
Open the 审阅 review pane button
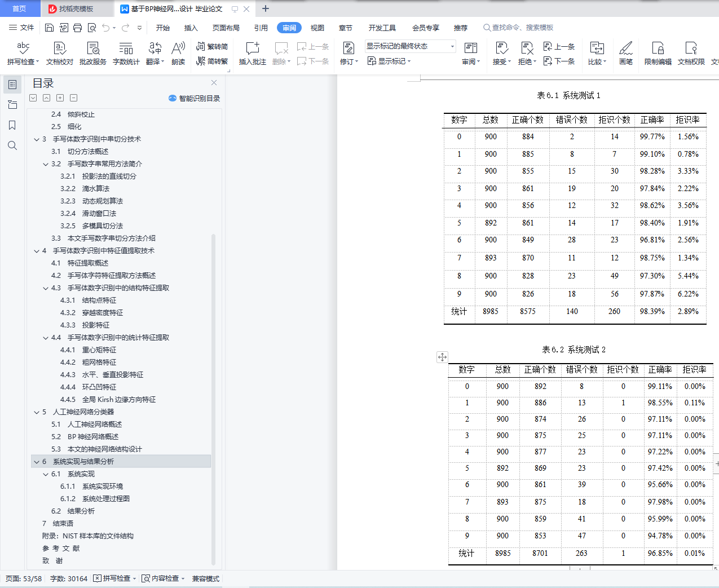[x=471, y=54]
